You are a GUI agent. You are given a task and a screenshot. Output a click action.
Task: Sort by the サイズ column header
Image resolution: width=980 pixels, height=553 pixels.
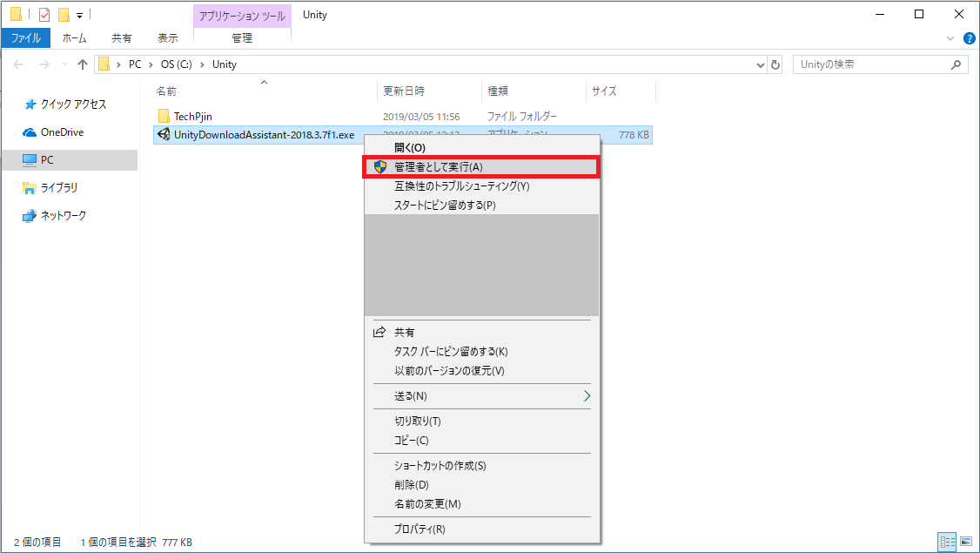621,91
